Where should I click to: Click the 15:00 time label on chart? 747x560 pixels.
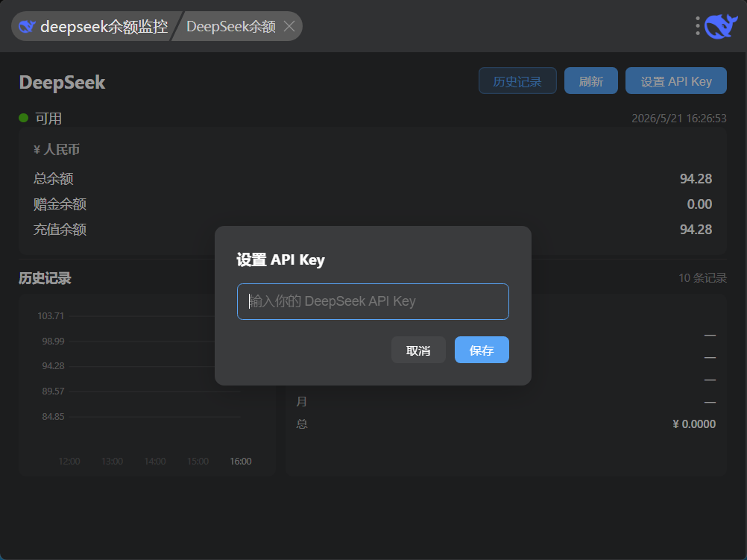[x=198, y=462]
